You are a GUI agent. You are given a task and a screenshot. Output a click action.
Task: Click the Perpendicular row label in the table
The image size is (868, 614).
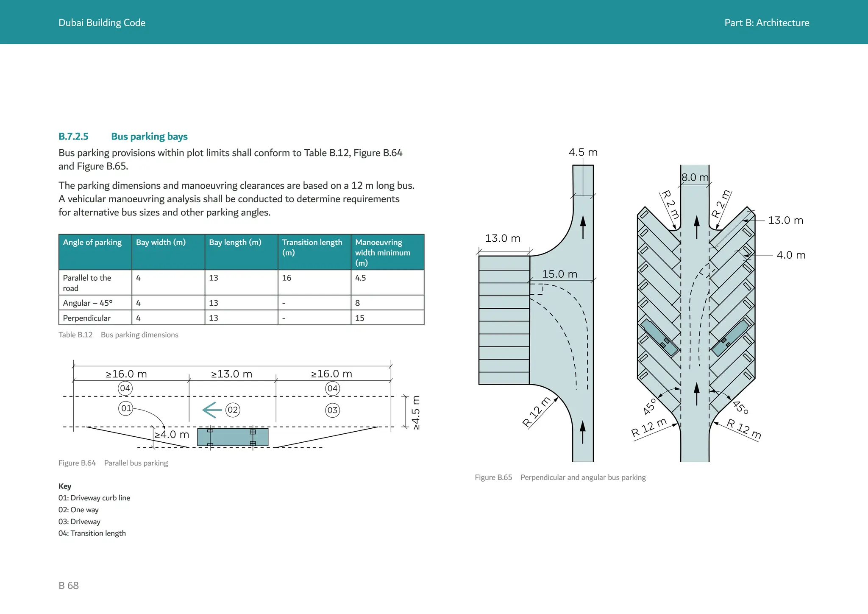coord(87,318)
